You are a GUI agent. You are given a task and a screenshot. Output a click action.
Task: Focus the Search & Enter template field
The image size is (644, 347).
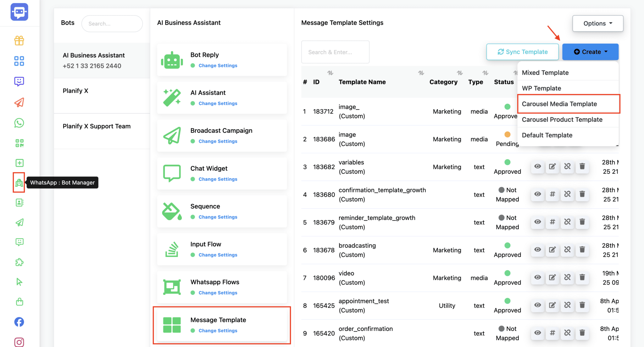point(335,52)
